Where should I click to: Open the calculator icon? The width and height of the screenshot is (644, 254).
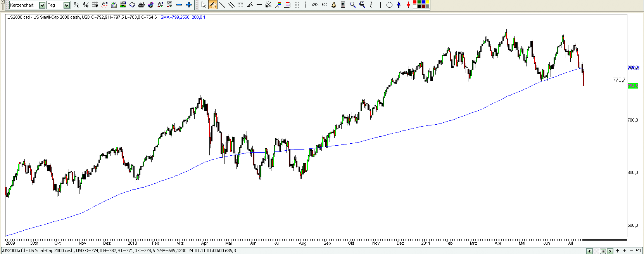343,5
